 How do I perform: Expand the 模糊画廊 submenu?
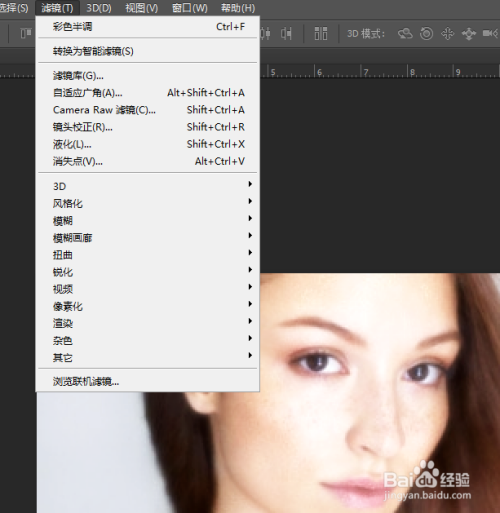(148, 238)
